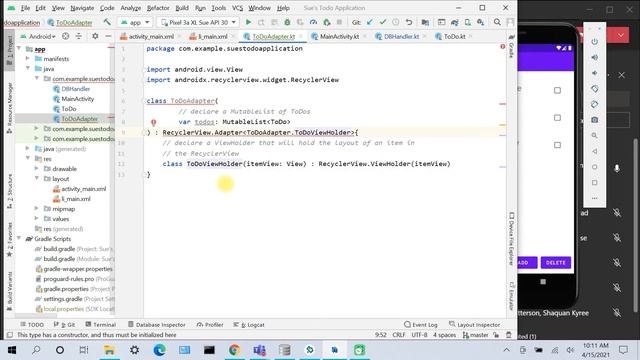Open the Layout Inspector
Screen dimensions: 640x360
[x=474, y=324]
